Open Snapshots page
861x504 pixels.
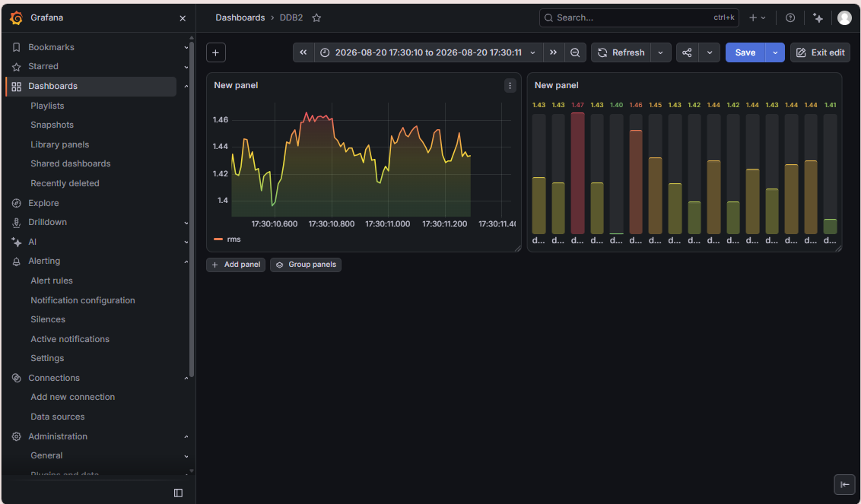pyautogui.click(x=52, y=125)
